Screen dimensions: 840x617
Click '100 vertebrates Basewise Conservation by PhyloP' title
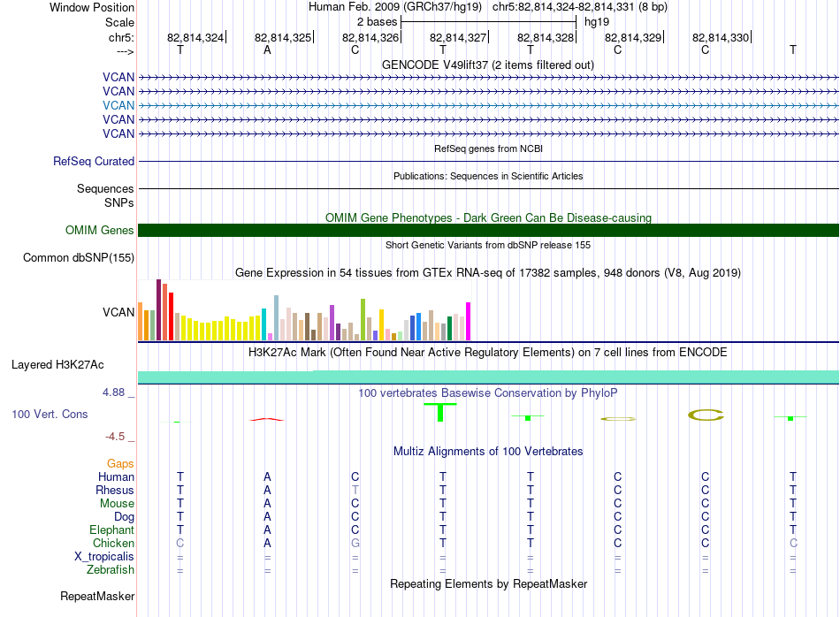pos(488,393)
